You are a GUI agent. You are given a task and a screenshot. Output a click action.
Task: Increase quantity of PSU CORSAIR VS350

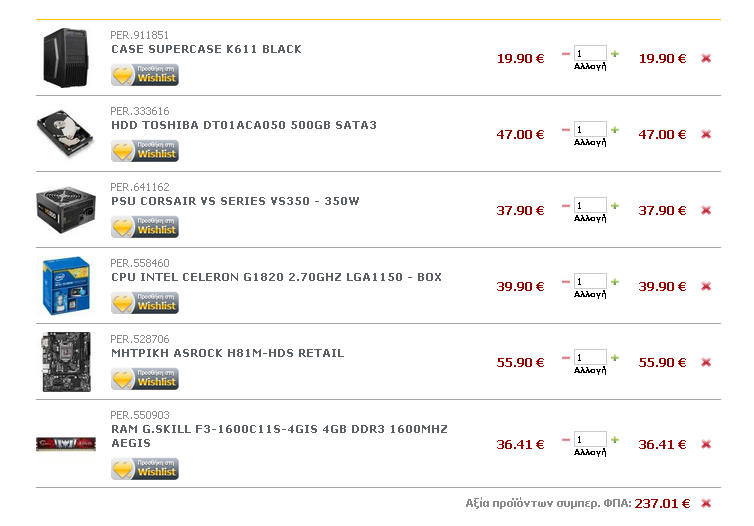615,206
